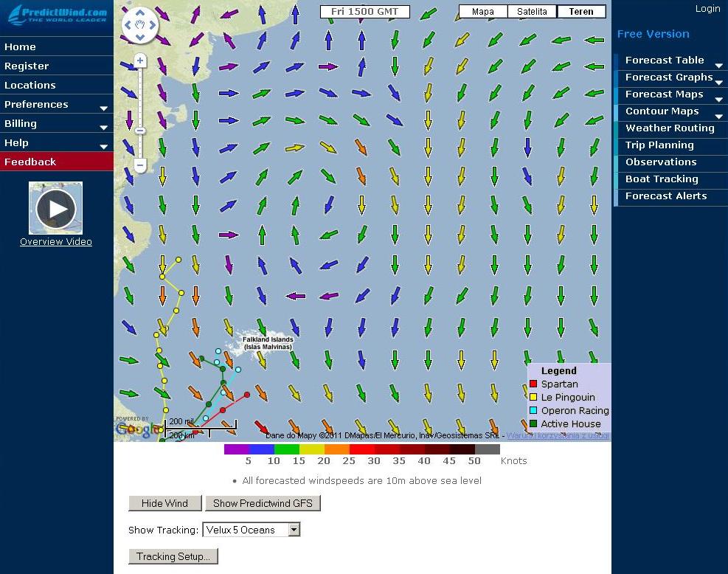The height and width of the screenshot is (574, 728).
Task: Pan the map right arrow
Action: [153, 25]
